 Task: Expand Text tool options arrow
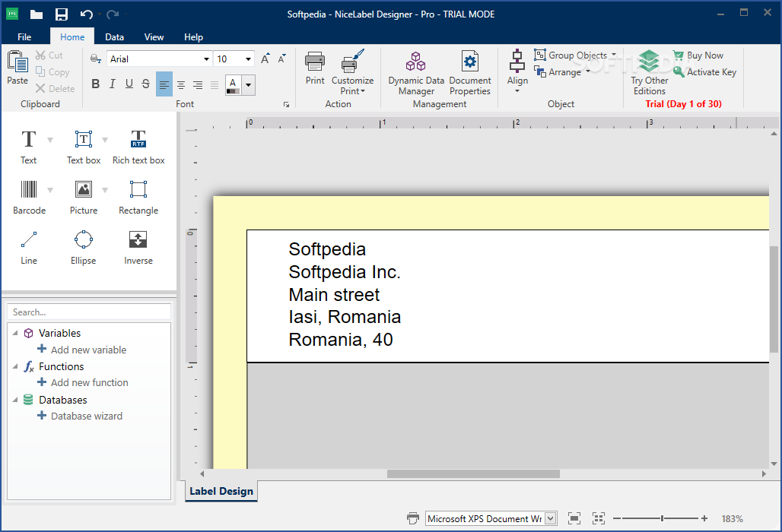(50, 140)
